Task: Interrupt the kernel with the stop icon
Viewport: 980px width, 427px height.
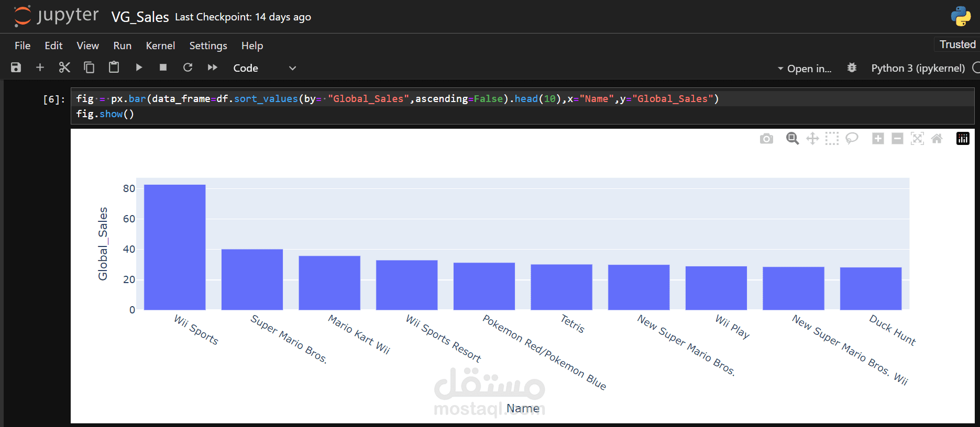Action: tap(163, 68)
